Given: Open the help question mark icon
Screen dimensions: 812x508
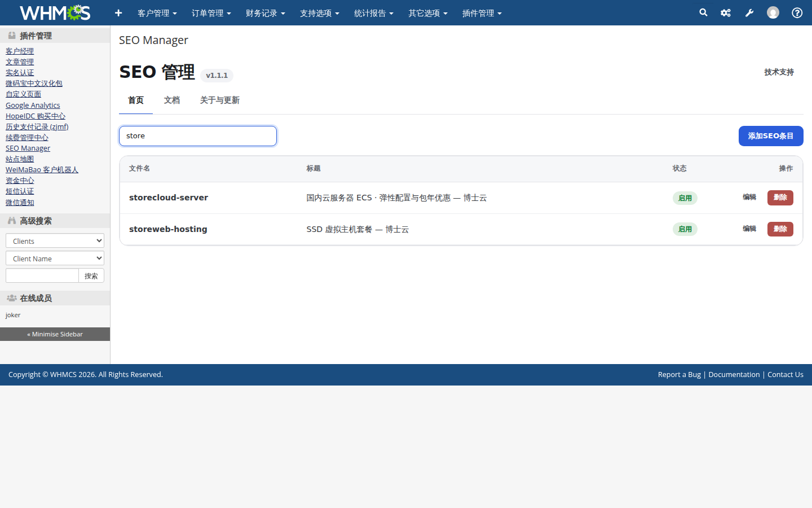Looking at the screenshot, I should tap(797, 12).
